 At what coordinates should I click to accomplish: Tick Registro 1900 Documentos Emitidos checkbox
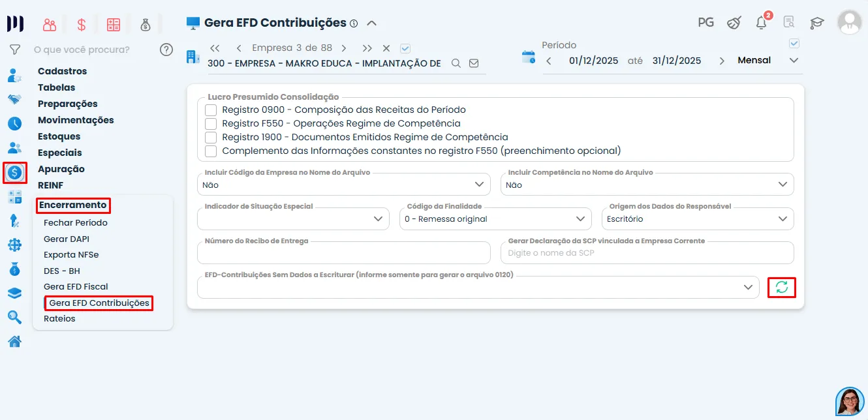click(211, 137)
